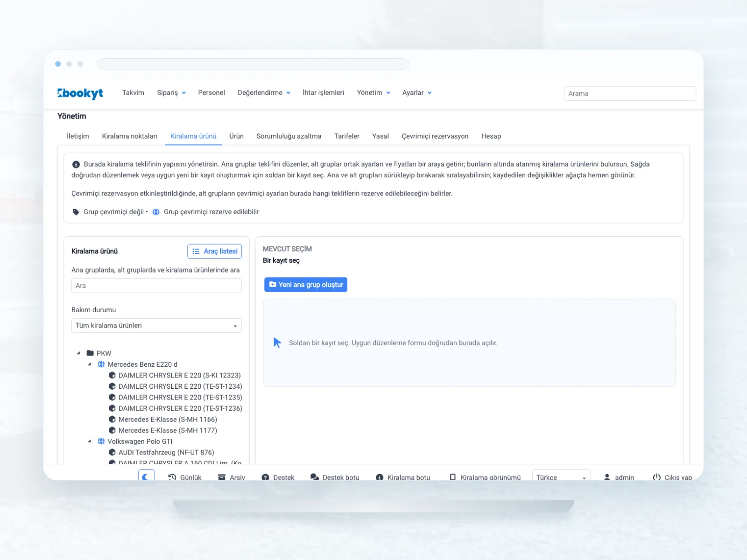Open Kiralama botu info icon
Viewport: 747px width, 560px height.
pyautogui.click(x=380, y=477)
